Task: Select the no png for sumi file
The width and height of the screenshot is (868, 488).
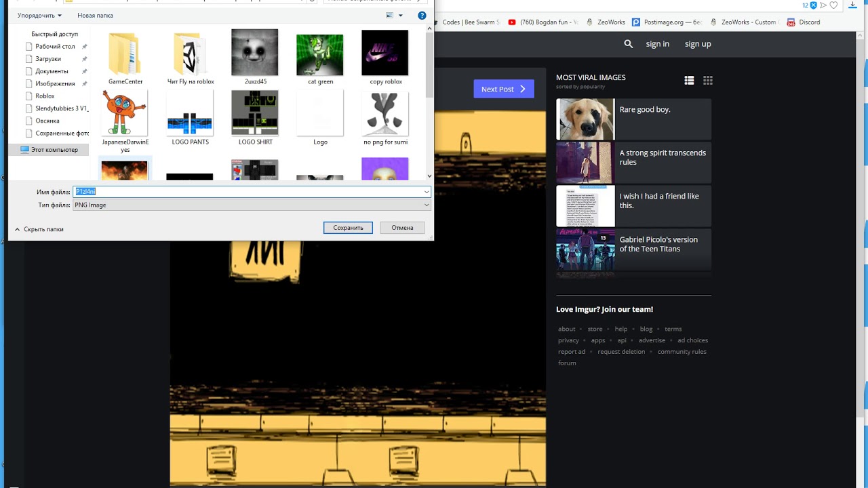Action: [x=386, y=117]
